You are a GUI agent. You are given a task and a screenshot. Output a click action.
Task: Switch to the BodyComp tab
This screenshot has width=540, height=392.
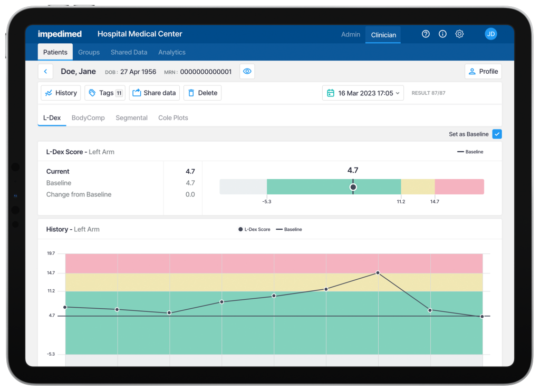(x=88, y=118)
